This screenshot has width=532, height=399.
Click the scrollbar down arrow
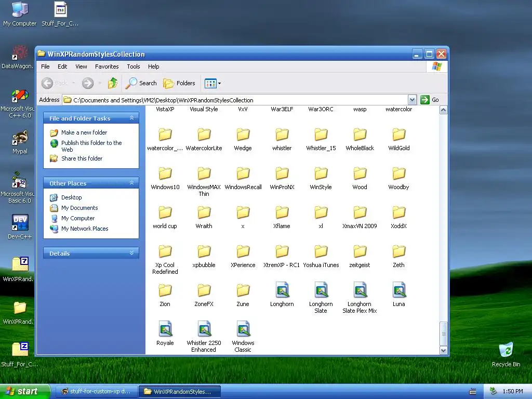click(443, 351)
